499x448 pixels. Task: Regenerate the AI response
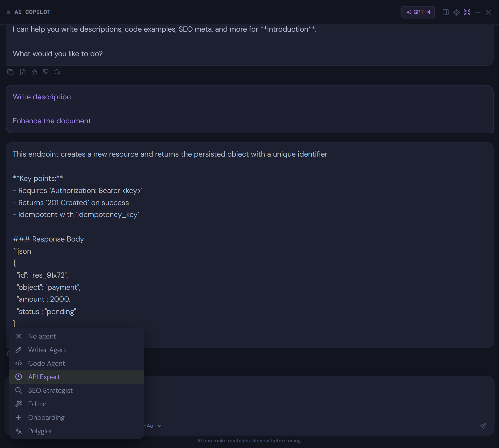pyautogui.click(x=57, y=72)
